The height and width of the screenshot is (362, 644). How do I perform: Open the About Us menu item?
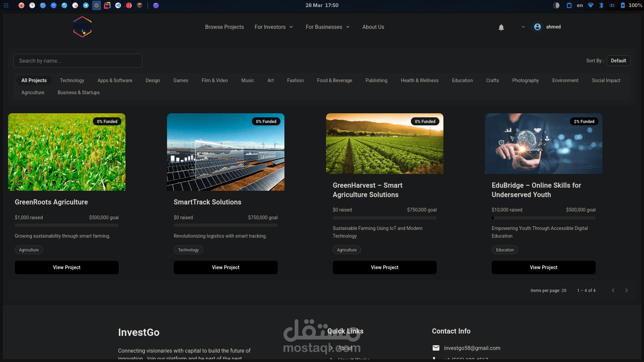(373, 27)
